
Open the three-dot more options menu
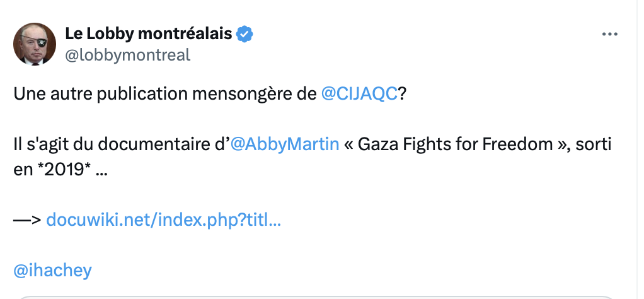click(x=609, y=35)
